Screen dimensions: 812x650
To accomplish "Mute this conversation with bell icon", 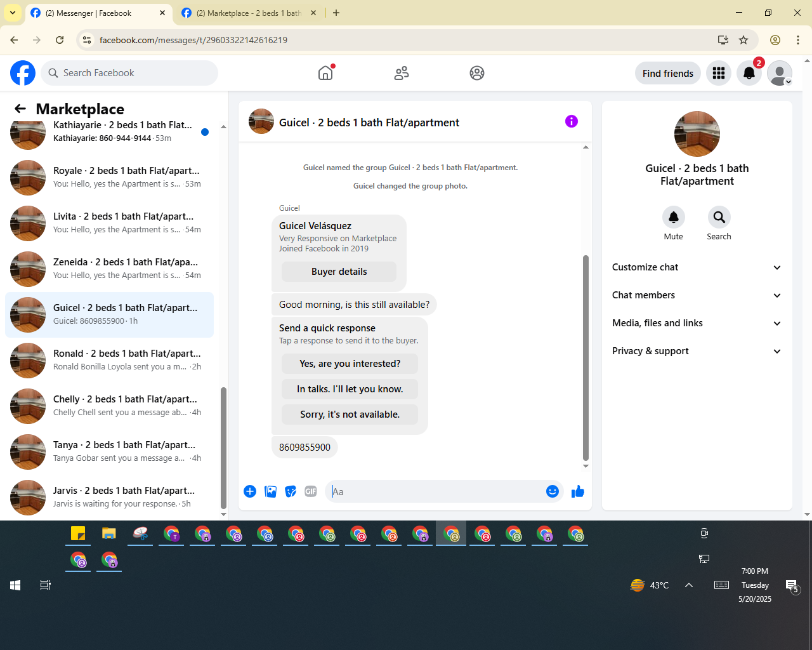I will click(x=674, y=217).
